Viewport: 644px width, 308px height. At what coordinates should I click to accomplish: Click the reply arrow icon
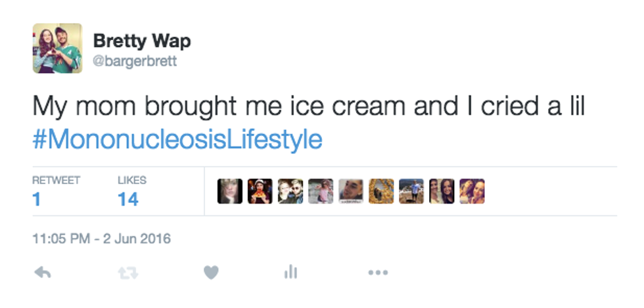coord(41,273)
